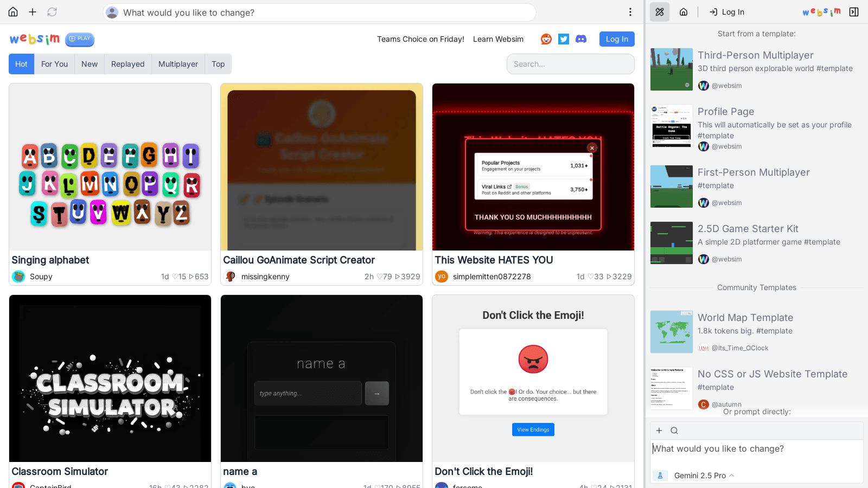Open Classroom Simulator thumbnail
This screenshot has width=868, height=488.
click(x=110, y=378)
